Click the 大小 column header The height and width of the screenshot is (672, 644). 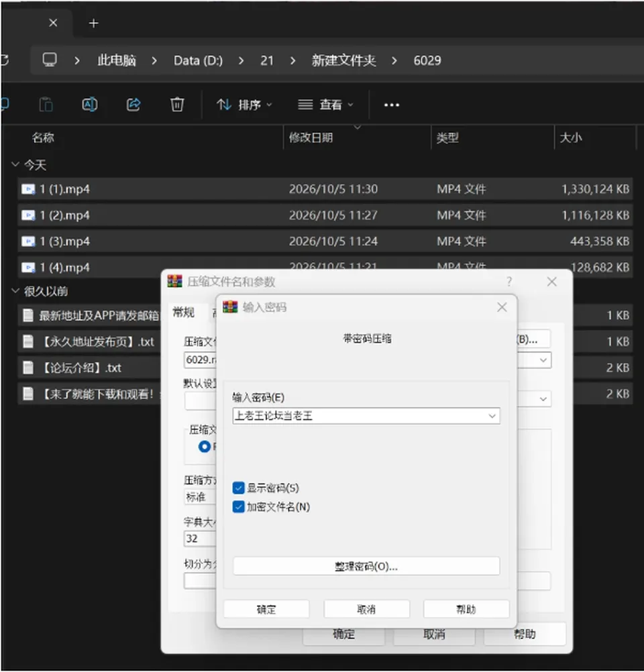571,137
